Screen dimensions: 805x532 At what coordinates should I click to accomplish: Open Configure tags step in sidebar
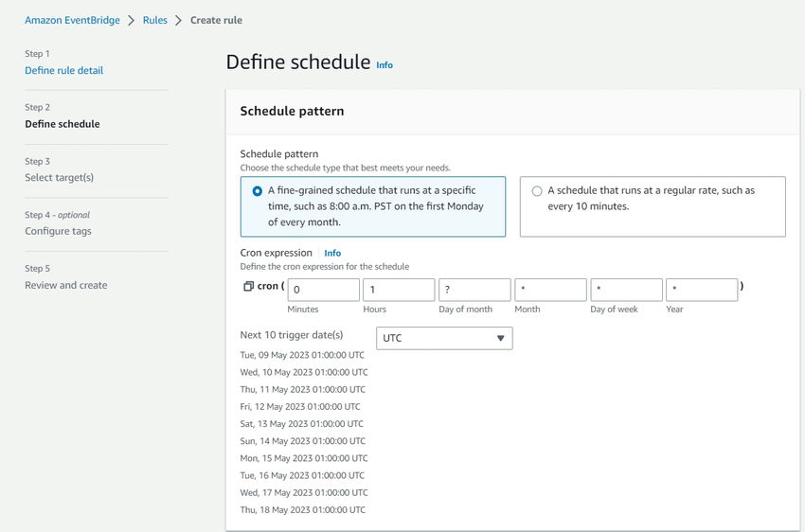pyautogui.click(x=58, y=231)
